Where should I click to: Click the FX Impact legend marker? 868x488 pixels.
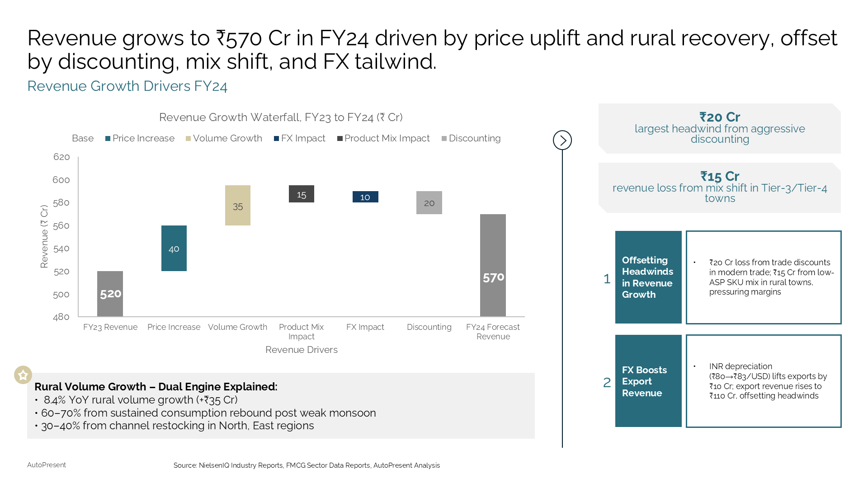[276, 139]
